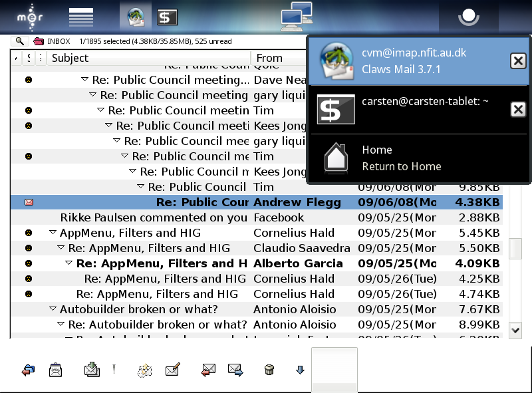Click the reply to message envelope icon
532x399 pixels.
[208, 370]
